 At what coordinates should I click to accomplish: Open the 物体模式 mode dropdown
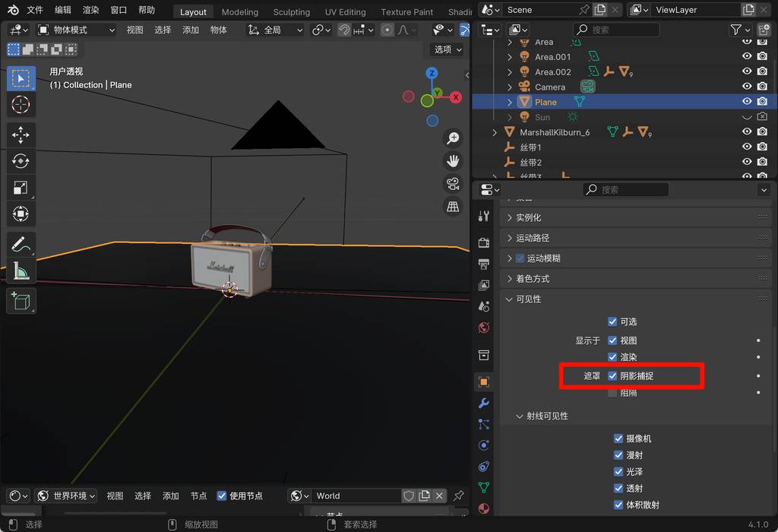point(76,30)
